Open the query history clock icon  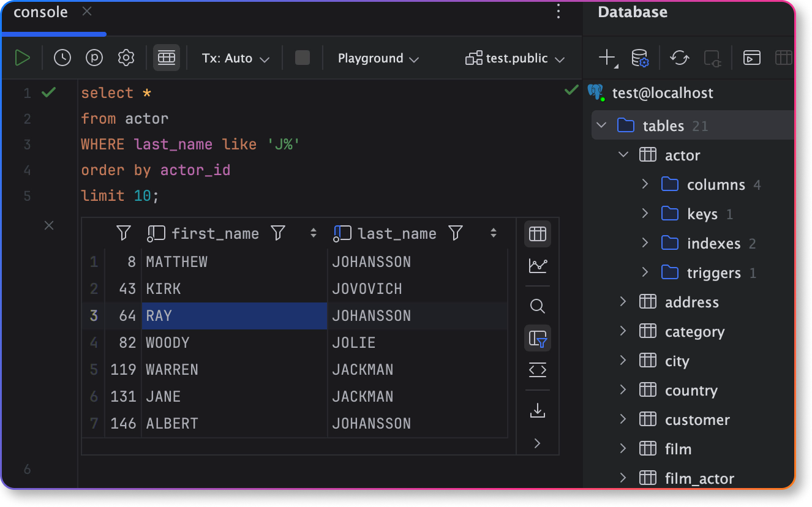point(62,58)
